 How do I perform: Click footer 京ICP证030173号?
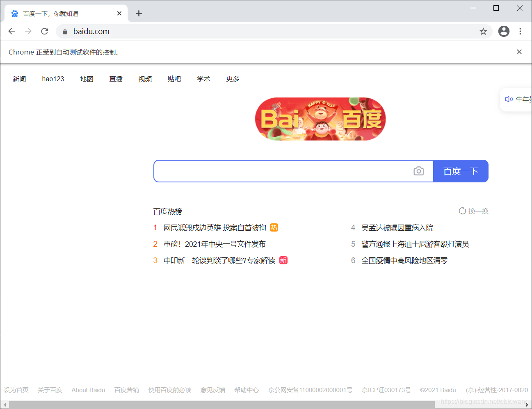pyautogui.click(x=386, y=390)
